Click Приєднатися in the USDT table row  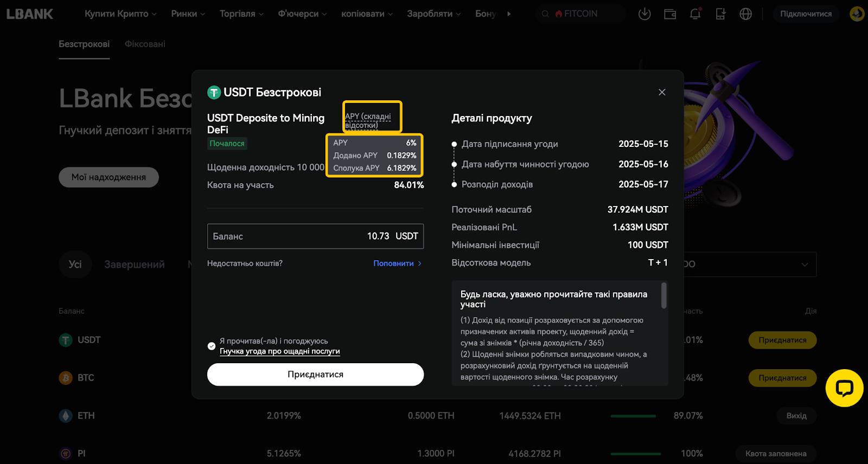pos(782,340)
